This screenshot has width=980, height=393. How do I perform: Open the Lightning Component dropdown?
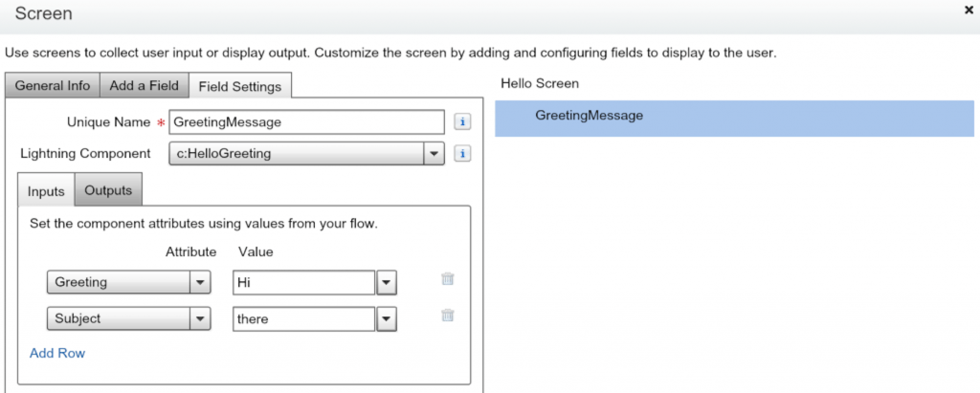pos(434,153)
